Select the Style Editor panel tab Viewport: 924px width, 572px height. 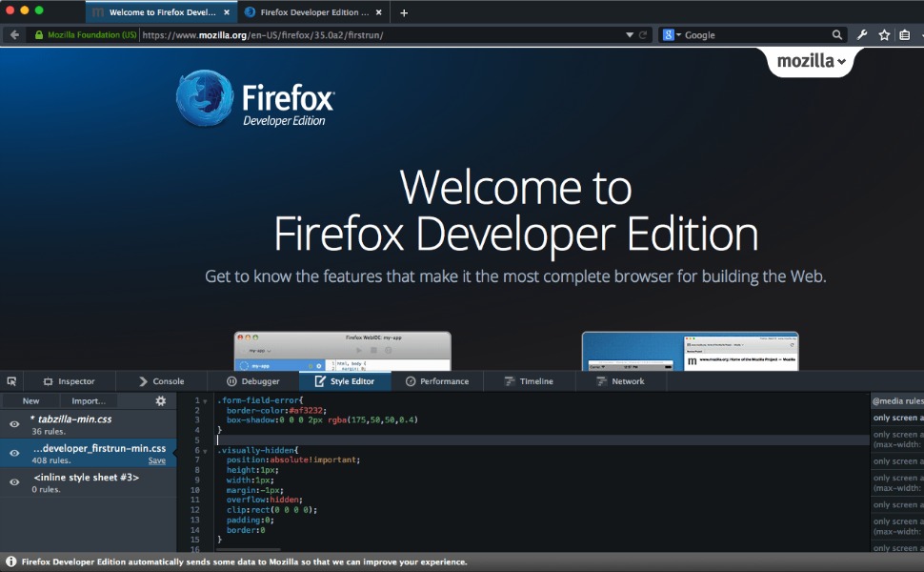coord(345,381)
